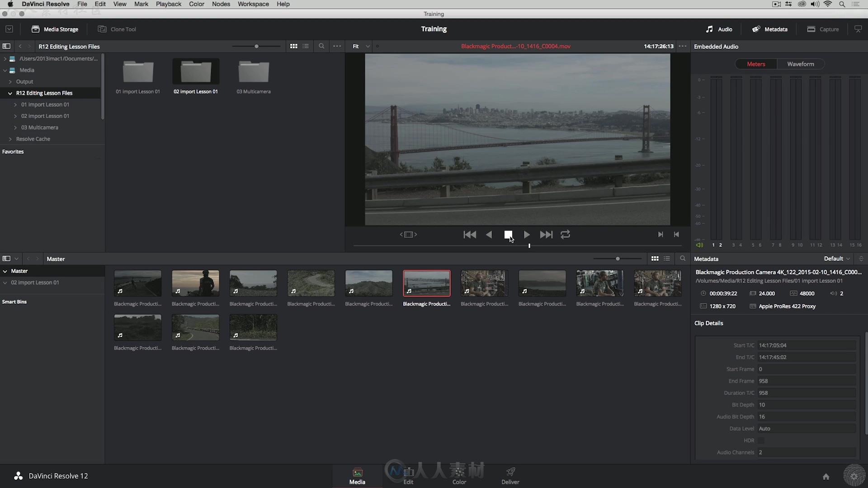Open the Nodes menu

[221, 4]
